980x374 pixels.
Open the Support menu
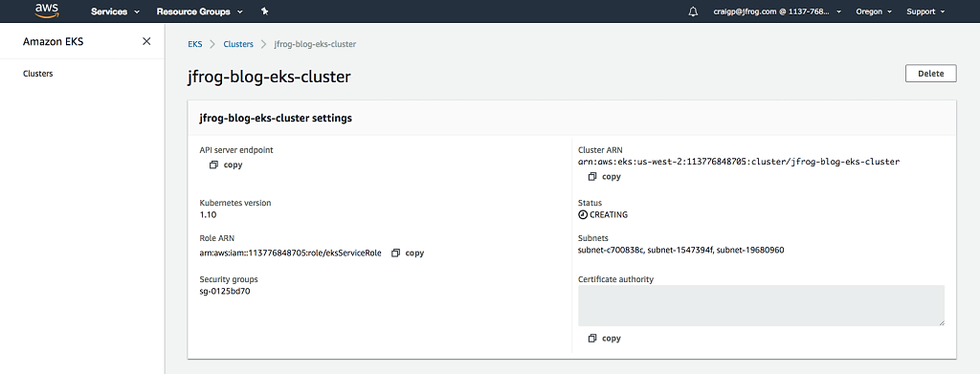pos(925,11)
